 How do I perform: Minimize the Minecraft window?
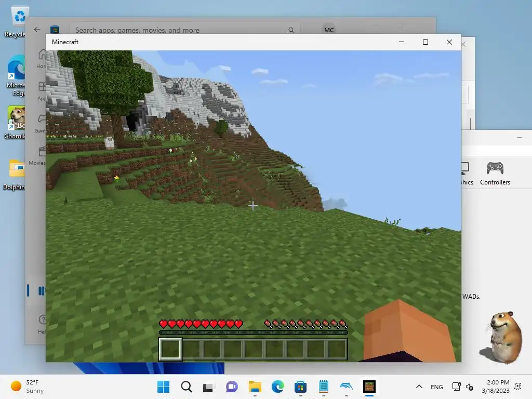[402, 42]
